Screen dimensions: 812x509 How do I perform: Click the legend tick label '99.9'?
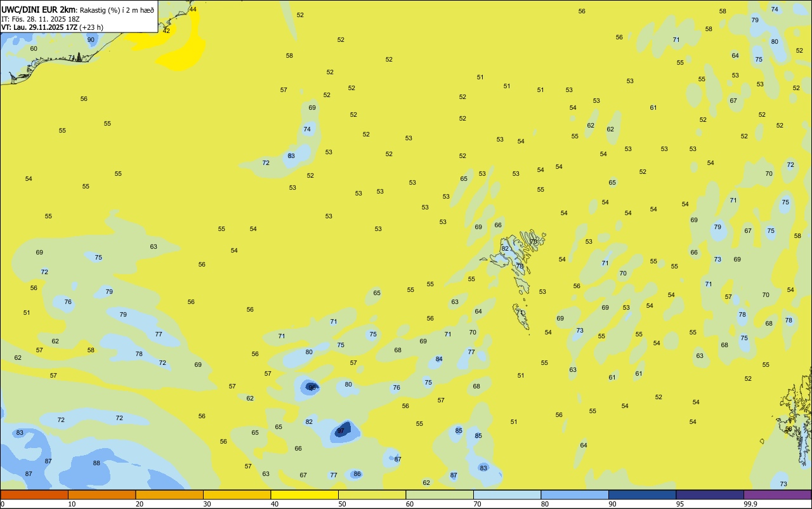750,504
